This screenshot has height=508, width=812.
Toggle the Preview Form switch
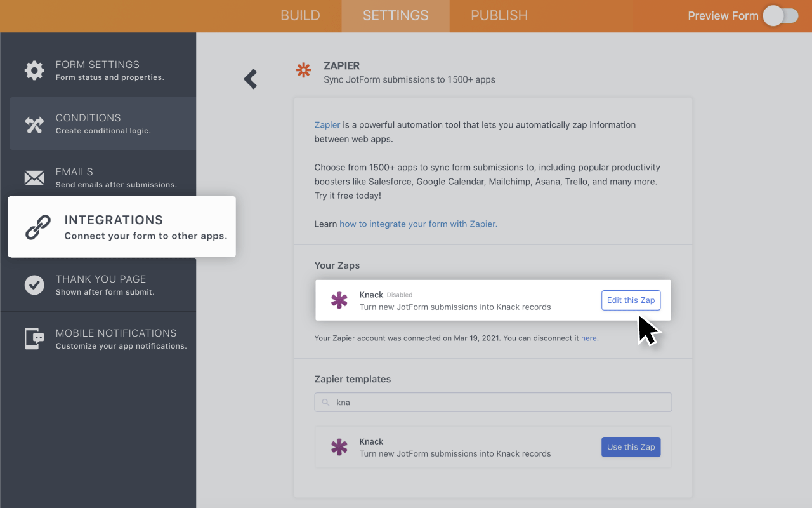780,15
